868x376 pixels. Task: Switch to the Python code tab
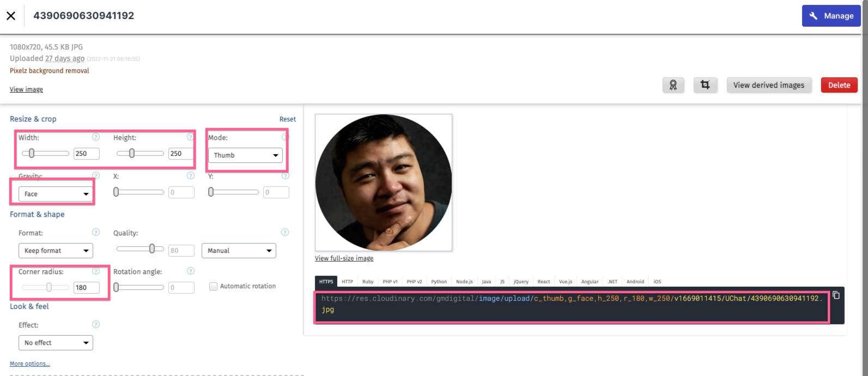click(439, 282)
